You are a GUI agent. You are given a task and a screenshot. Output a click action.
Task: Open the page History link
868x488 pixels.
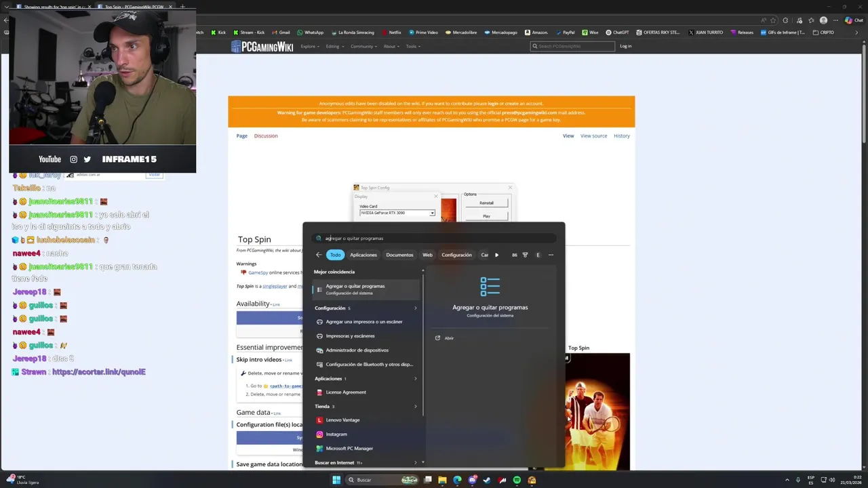(622, 136)
